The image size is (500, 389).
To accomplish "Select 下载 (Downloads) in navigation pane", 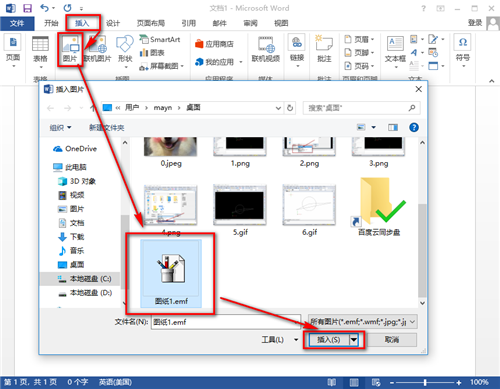I will tap(71, 237).
